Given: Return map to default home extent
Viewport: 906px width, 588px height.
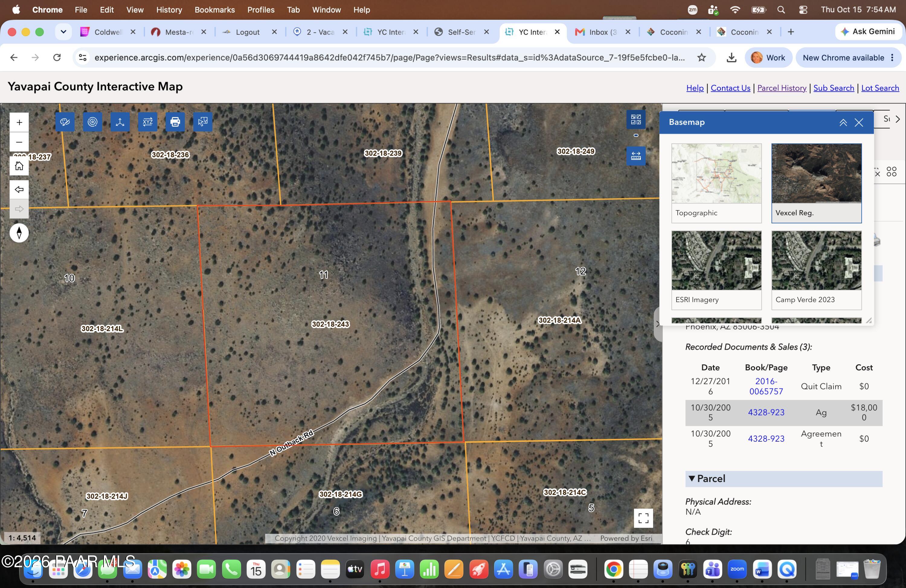Looking at the screenshot, I should [x=19, y=166].
